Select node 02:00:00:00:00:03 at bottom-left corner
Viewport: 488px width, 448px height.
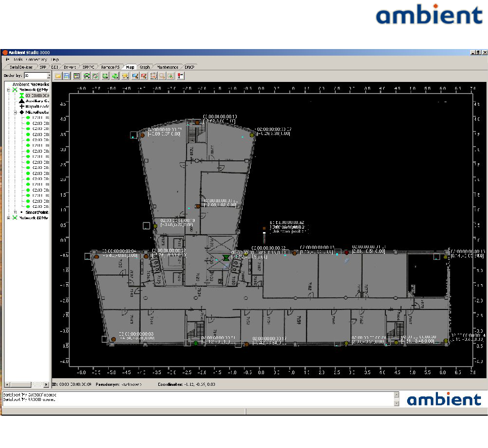[113, 339]
